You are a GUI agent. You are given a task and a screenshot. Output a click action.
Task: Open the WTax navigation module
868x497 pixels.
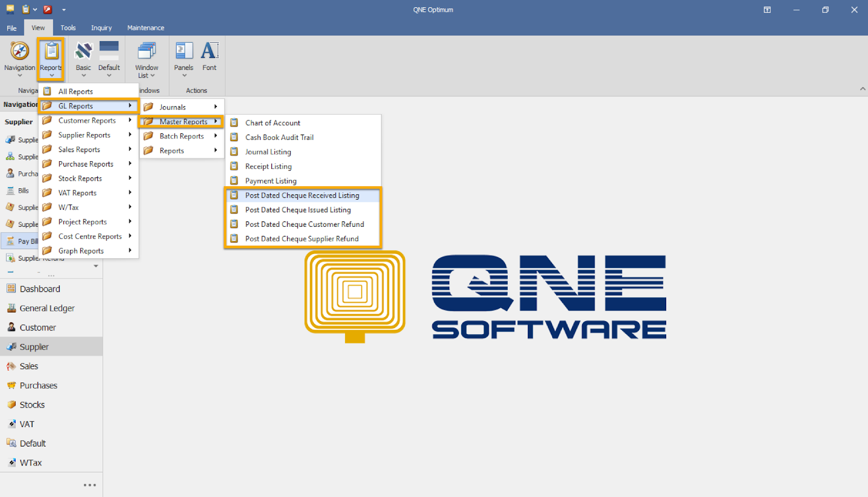[x=51, y=463]
